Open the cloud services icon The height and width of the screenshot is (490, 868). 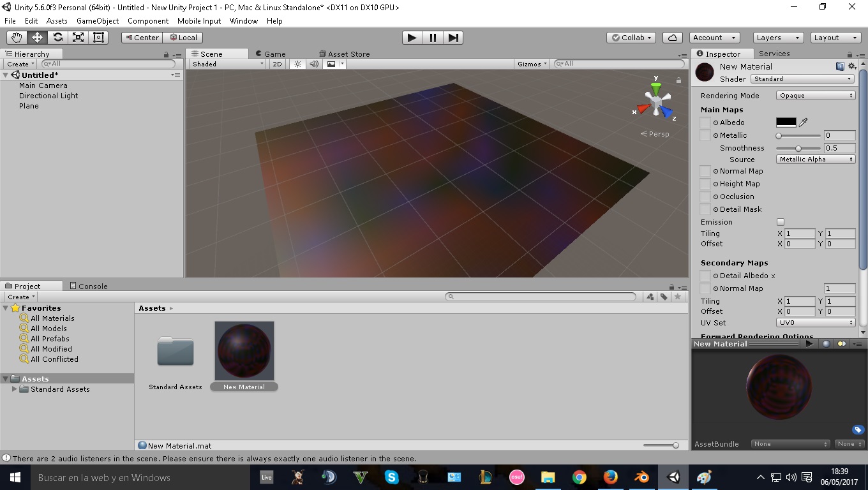coord(673,38)
